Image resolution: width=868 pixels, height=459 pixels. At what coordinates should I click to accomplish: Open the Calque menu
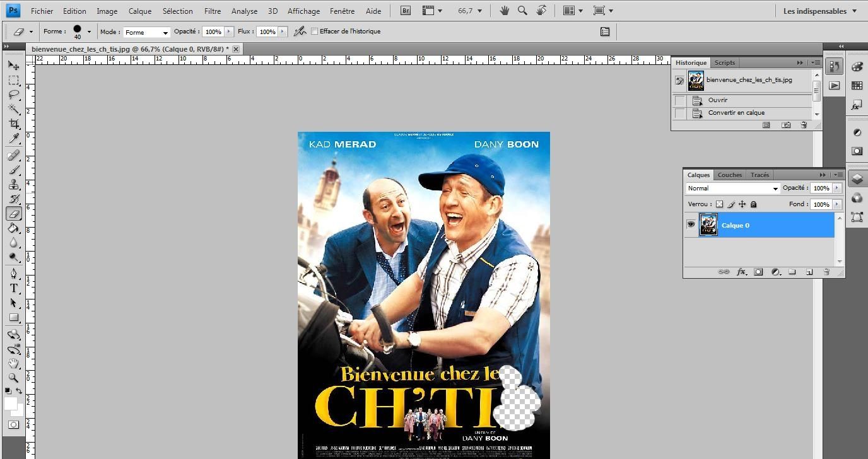click(140, 11)
